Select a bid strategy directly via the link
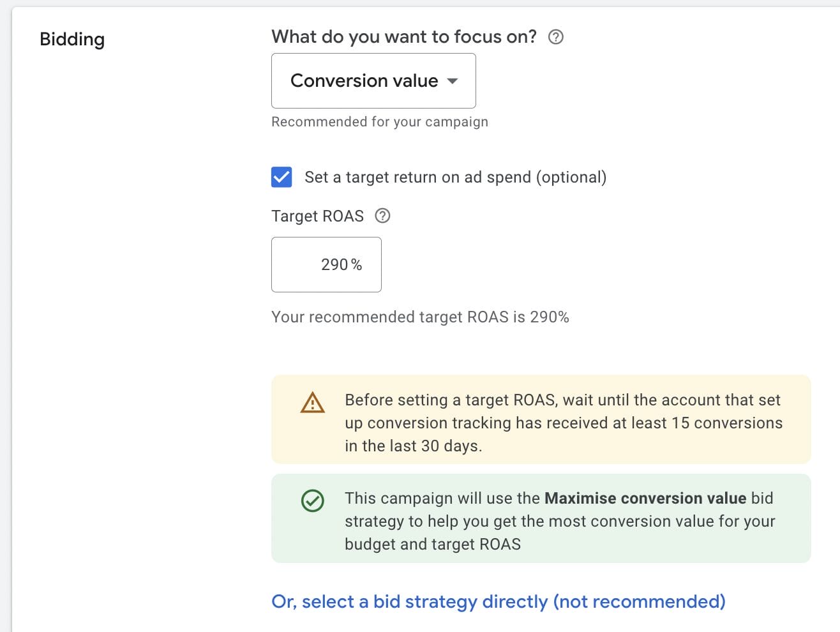 [x=498, y=601]
